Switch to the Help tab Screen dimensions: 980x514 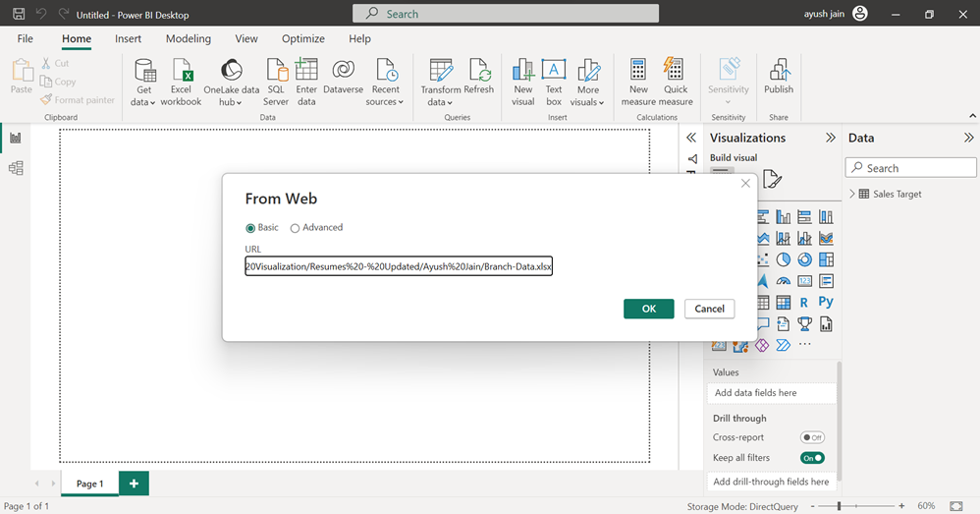point(359,38)
